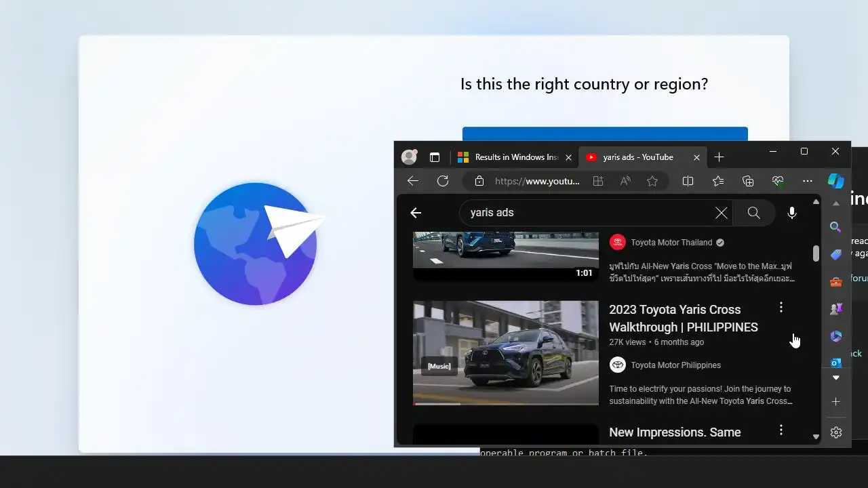The height and width of the screenshot is (488, 868).
Task: Go back from YouTube search view
Action: tap(416, 213)
